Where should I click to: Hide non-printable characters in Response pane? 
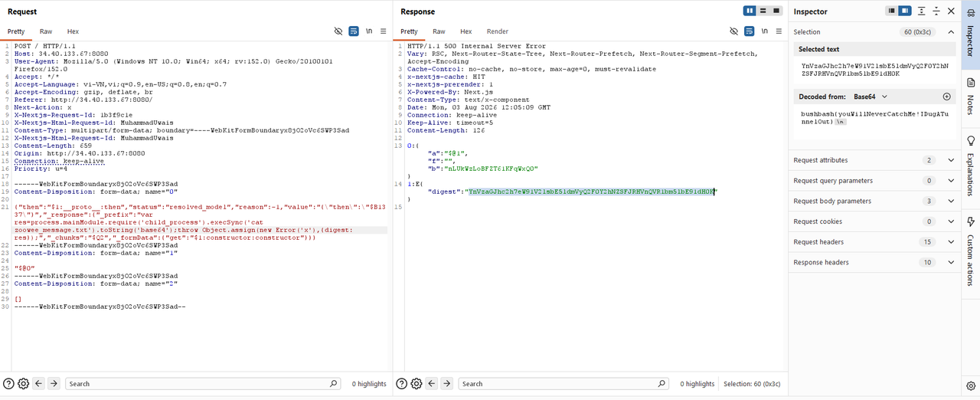click(x=734, y=31)
